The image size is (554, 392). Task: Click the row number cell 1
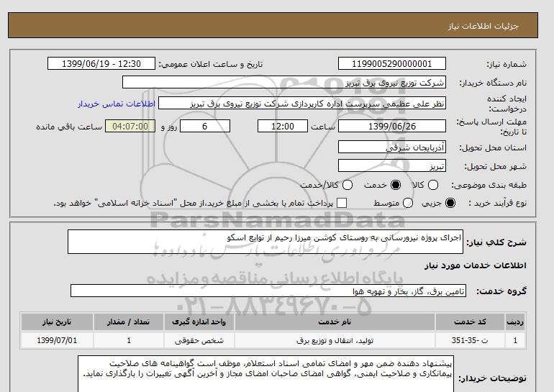pyautogui.click(x=515, y=340)
